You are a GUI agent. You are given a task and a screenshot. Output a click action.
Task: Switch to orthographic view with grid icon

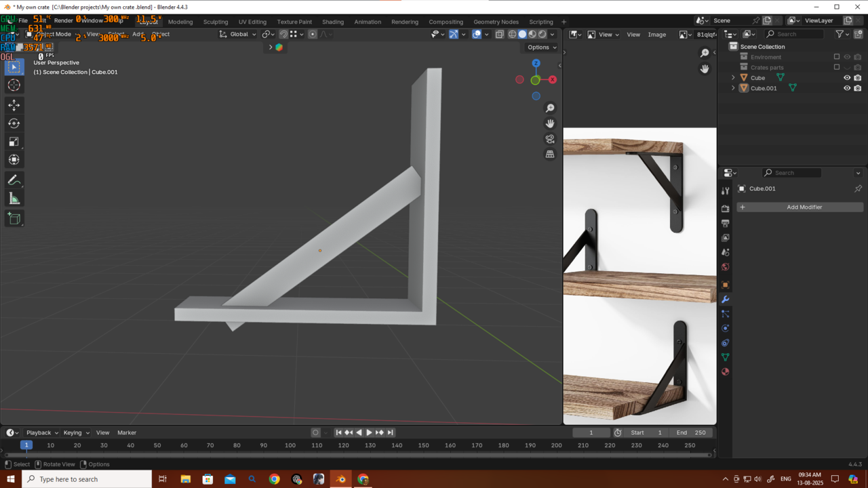pyautogui.click(x=550, y=155)
